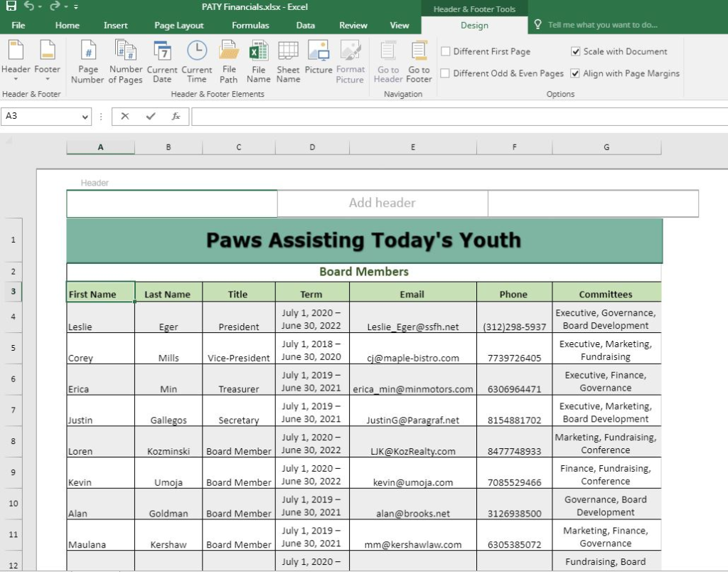Switch to the Page Layout tab
The width and height of the screenshot is (728, 572).
pyautogui.click(x=178, y=25)
